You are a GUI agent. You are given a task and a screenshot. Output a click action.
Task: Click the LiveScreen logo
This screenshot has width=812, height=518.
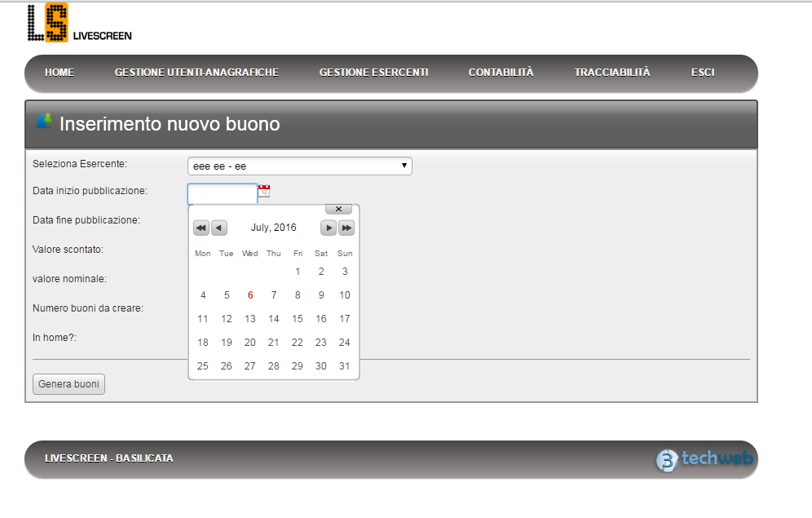coord(79,23)
